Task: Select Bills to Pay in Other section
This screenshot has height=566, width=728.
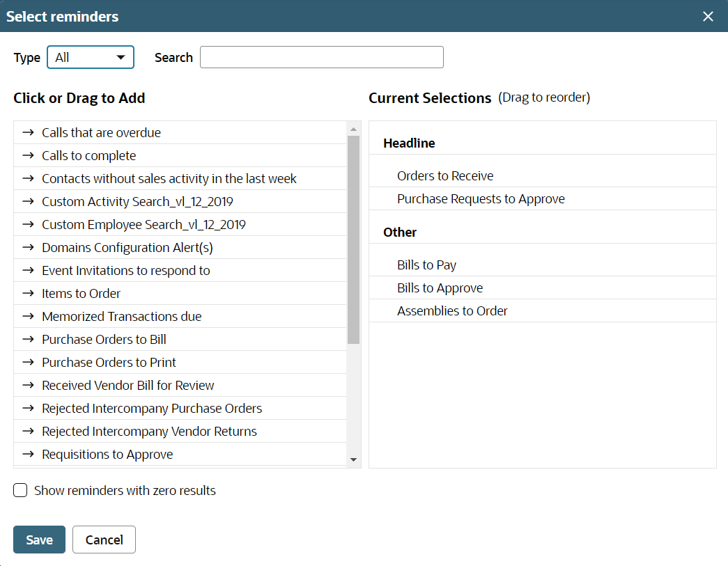Action: 426,265
